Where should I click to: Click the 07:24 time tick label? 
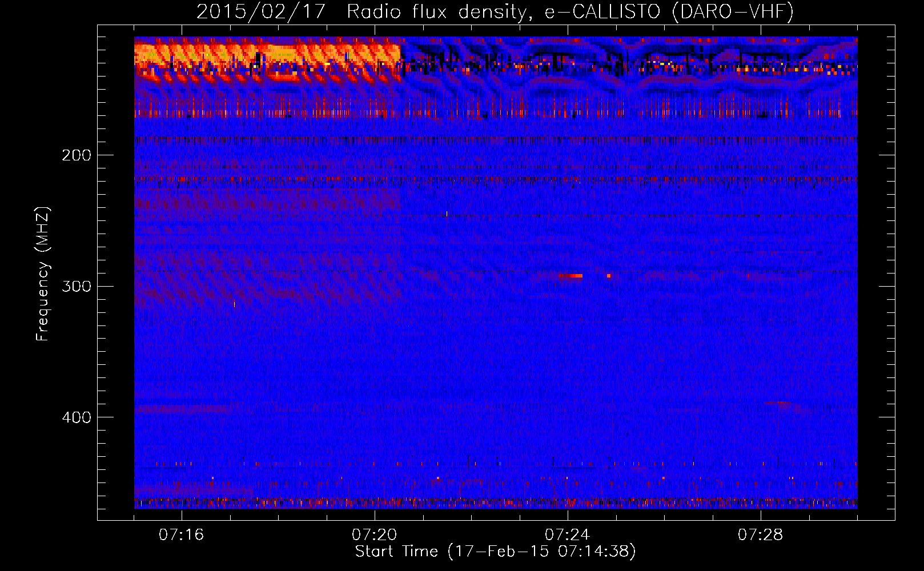pos(568,535)
